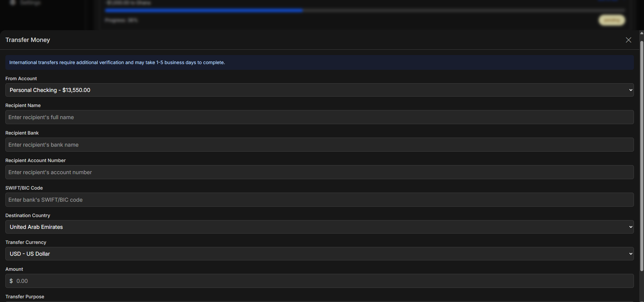Click the Recipient Account Number field
Screen dimensions: 644x302
click(x=319, y=172)
